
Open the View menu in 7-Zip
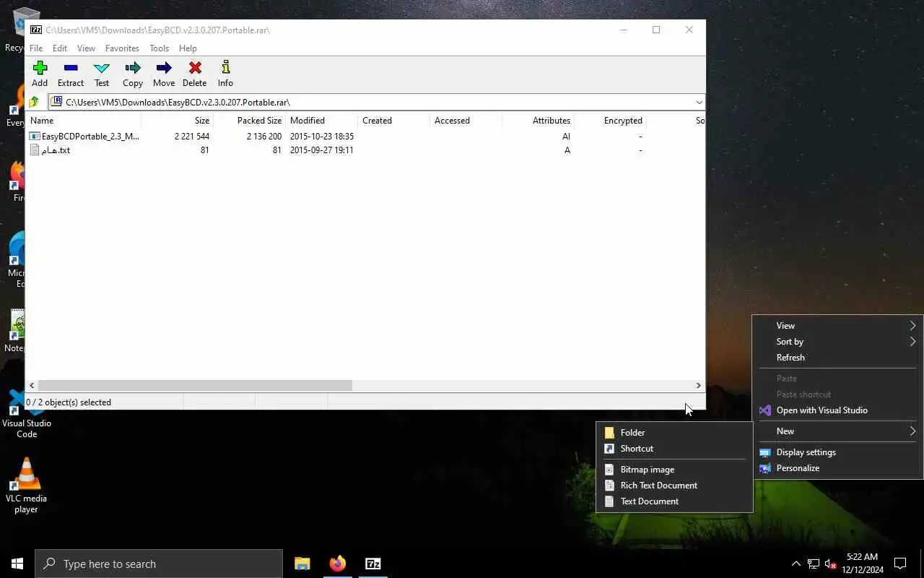pyautogui.click(x=86, y=48)
